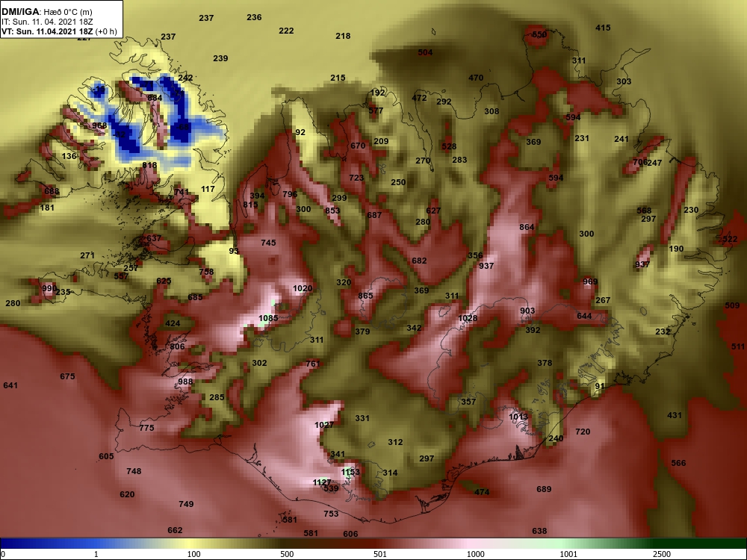Image resolution: width=747 pixels, height=560 pixels.
Task: Click the coastal value '91'
Action: [600, 386]
